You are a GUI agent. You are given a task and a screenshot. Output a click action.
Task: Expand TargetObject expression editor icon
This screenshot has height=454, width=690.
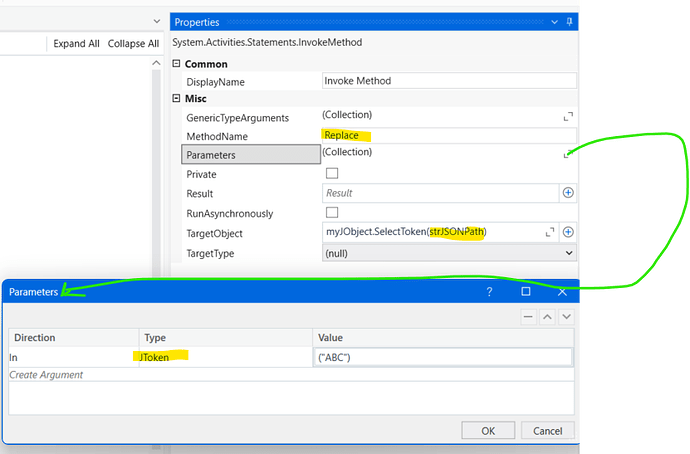550,232
